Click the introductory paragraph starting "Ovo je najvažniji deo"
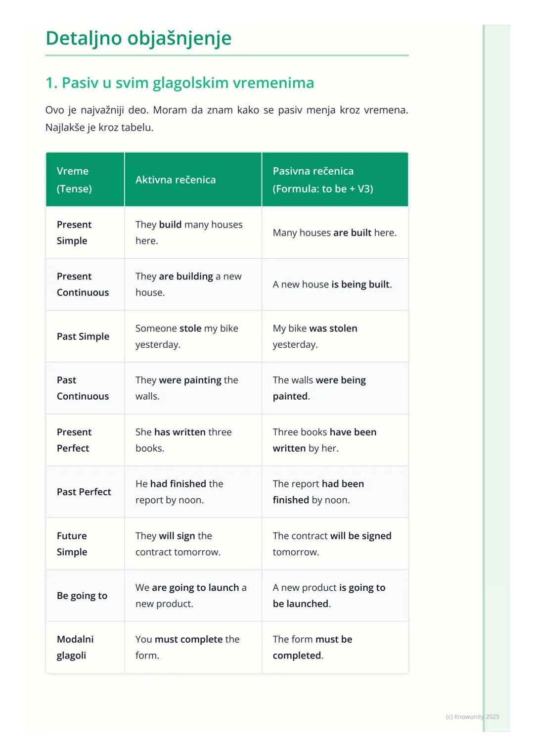 (x=226, y=118)
